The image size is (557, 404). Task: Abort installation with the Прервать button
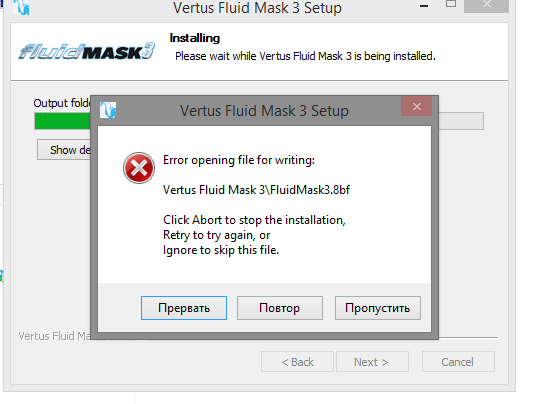click(184, 308)
